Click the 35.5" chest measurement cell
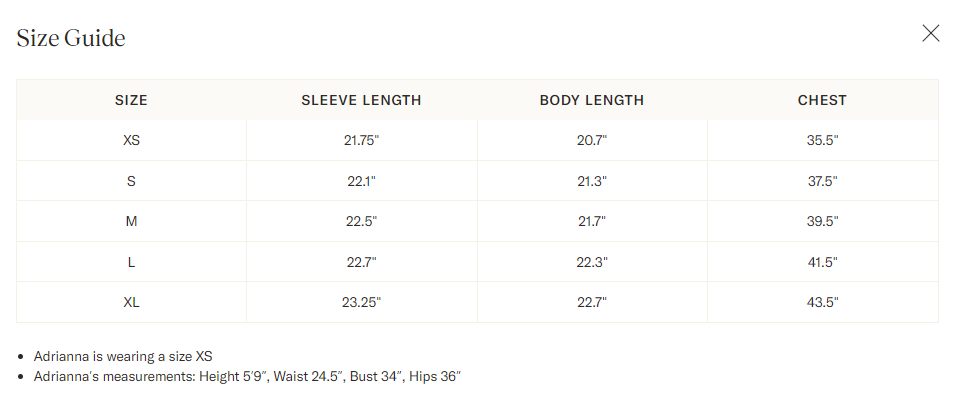The height and width of the screenshot is (420, 956). click(x=822, y=141)
